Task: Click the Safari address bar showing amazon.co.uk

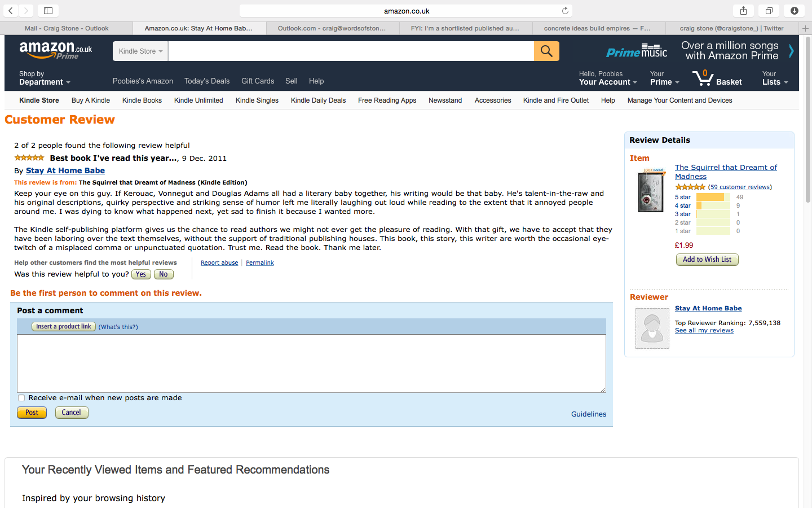Action: click(x=406, y=11)
